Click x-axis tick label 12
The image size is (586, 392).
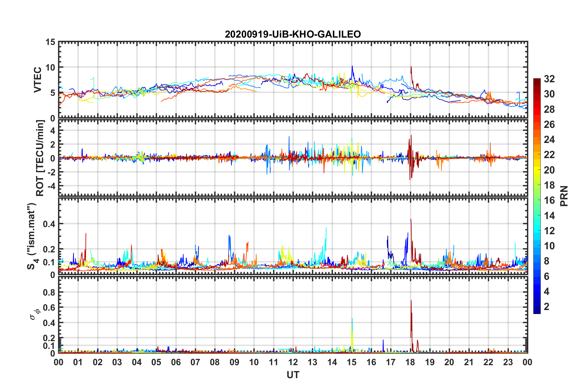(x=293, y=362)
